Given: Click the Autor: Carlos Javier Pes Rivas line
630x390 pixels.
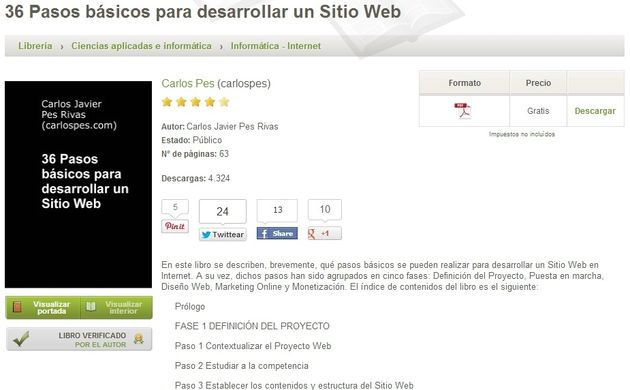Looking at the screenshot, I should coord(220,127).
